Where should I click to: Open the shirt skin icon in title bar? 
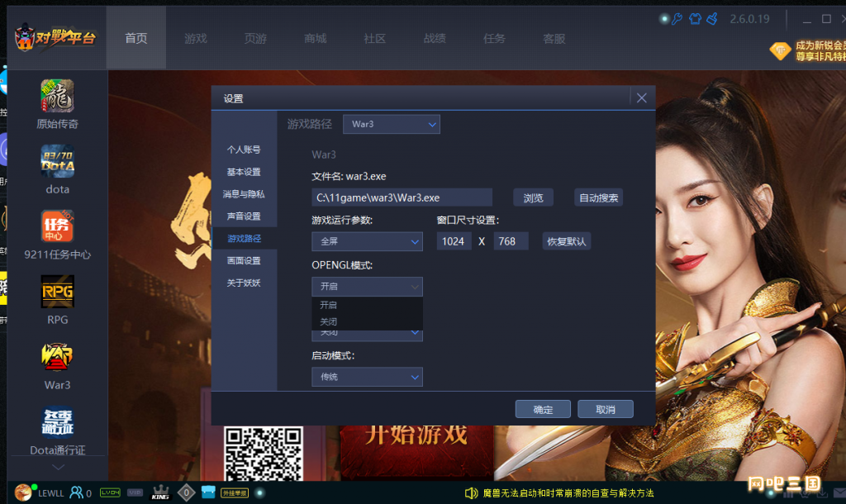[x=695, y=19]
